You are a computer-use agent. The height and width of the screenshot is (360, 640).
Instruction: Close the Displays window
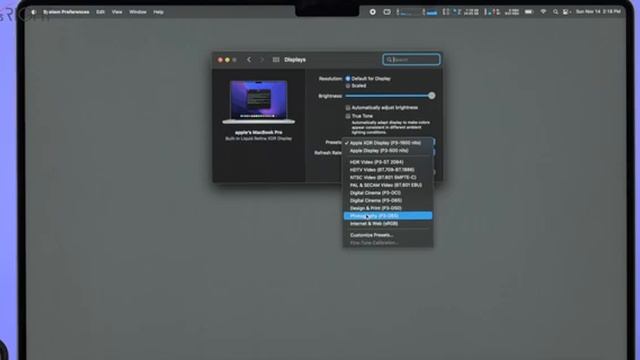pos(220,60)
